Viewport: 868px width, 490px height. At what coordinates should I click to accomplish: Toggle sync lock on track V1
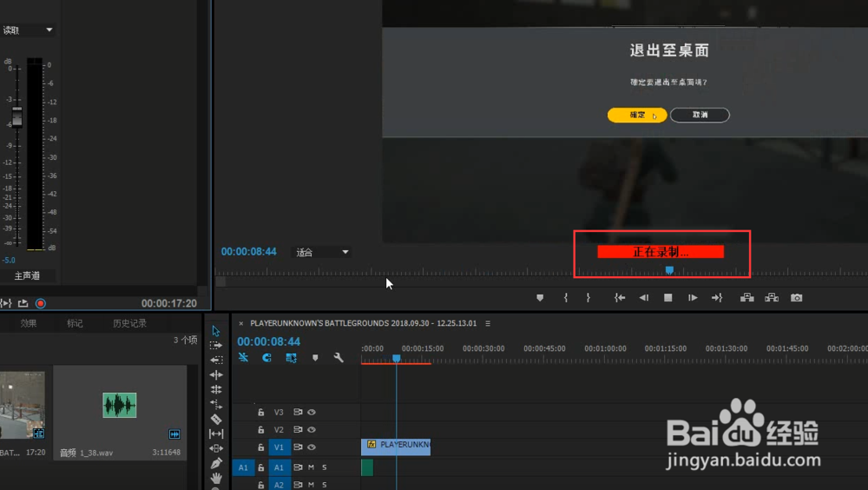(x=298, y=447)
